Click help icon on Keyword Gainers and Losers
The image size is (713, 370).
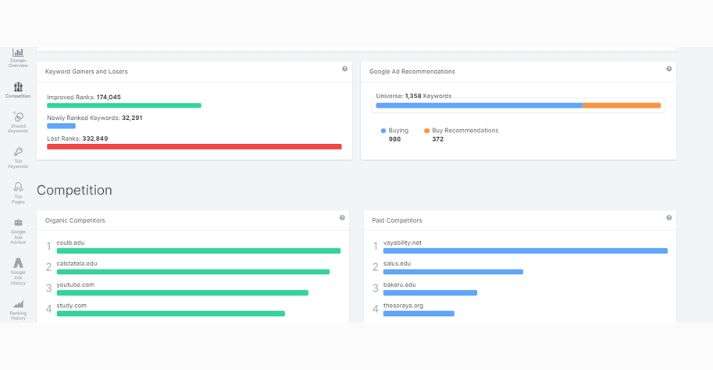click(x=345, y=69)
